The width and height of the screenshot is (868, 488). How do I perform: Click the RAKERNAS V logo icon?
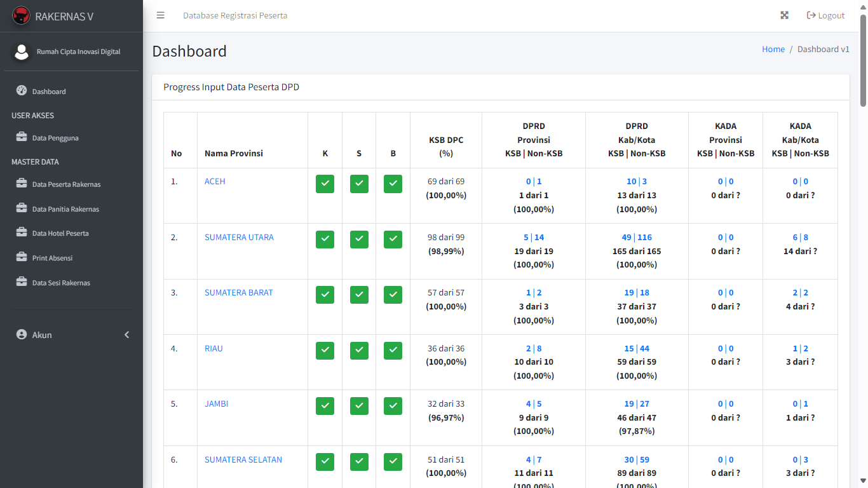[21, 16]
